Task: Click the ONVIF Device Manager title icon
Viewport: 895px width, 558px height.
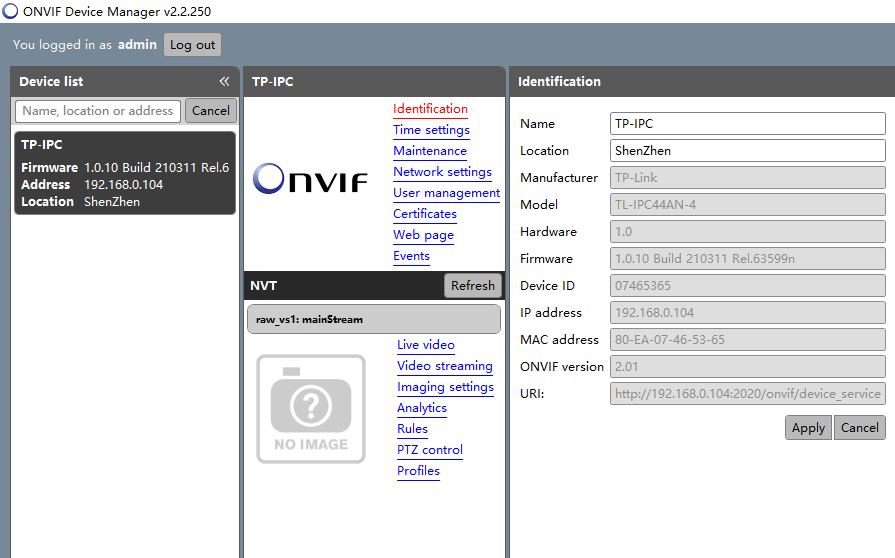Action: pyautogui.click(x=10, y=11)
